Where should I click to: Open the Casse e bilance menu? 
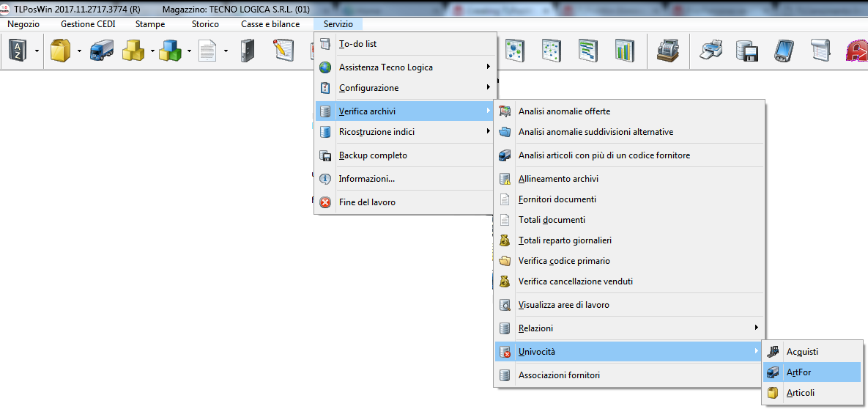(x=270, y=24)
